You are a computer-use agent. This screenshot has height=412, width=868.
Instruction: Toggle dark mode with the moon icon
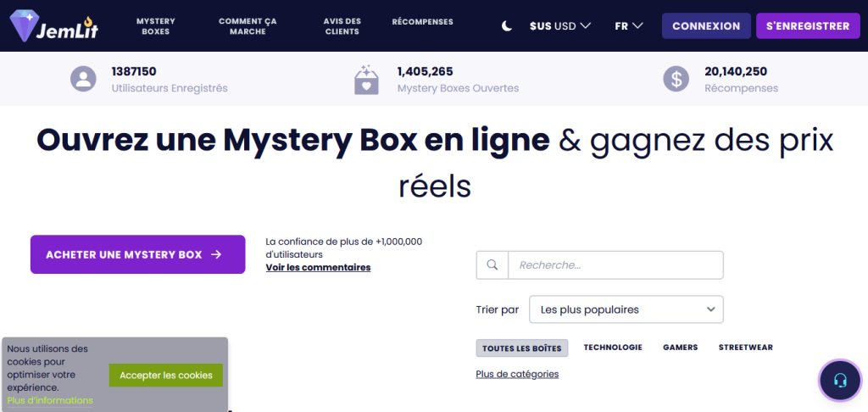point(507,26)
